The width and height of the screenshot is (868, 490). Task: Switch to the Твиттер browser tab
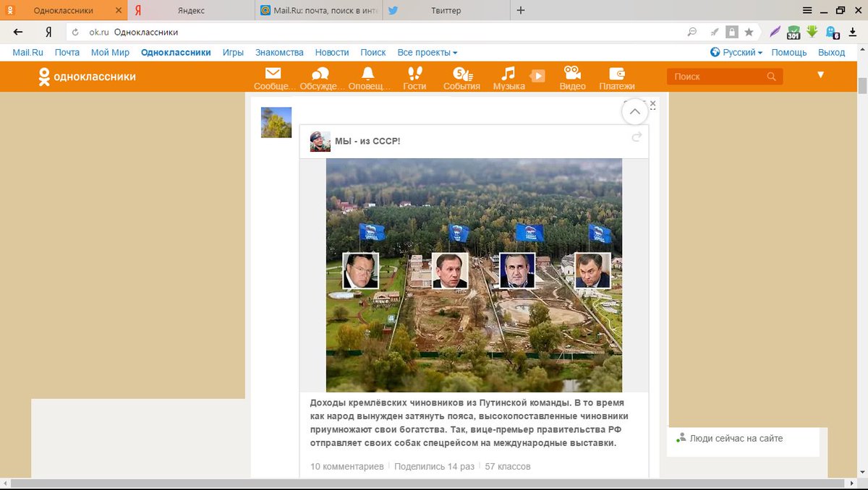(446, 10)
